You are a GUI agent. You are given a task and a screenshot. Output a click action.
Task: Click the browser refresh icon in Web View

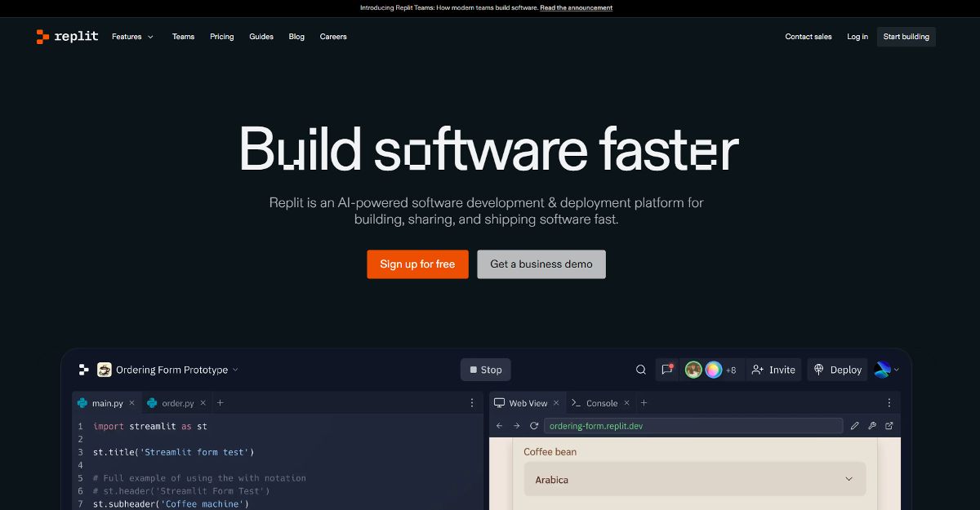pos(534,426)
